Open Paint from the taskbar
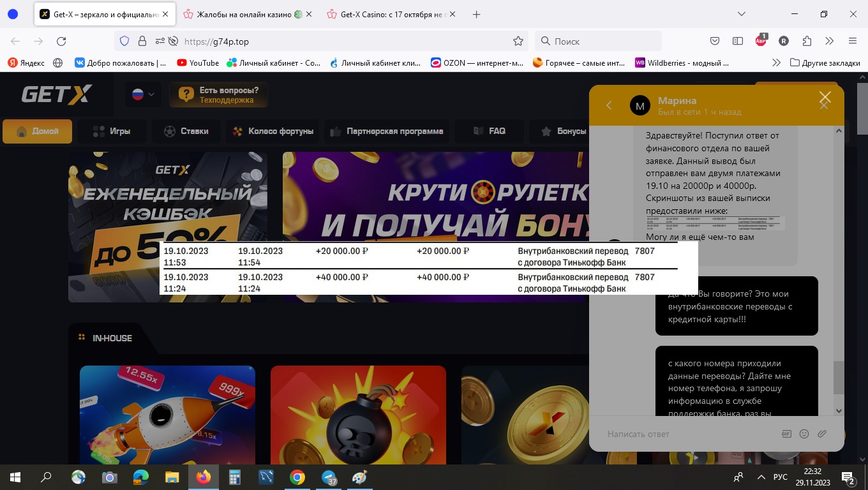The image size is (868, 490). click(x=359, y=477)
